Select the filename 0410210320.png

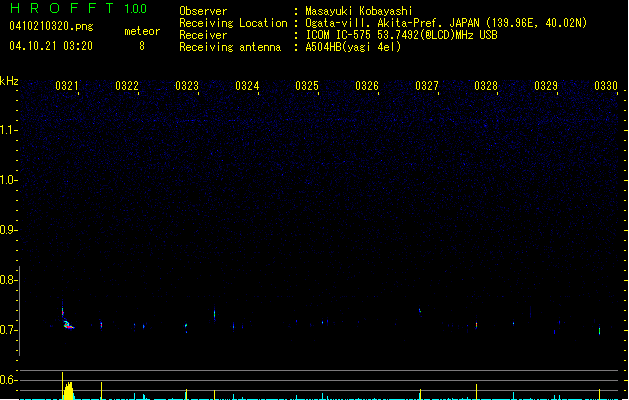pyautogui.click(x=51, y=26)
